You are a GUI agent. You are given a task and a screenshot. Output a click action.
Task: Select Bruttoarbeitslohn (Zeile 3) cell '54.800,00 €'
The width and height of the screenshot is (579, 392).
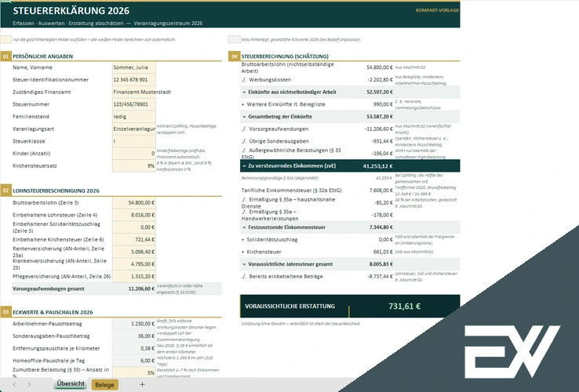(133, 202)
